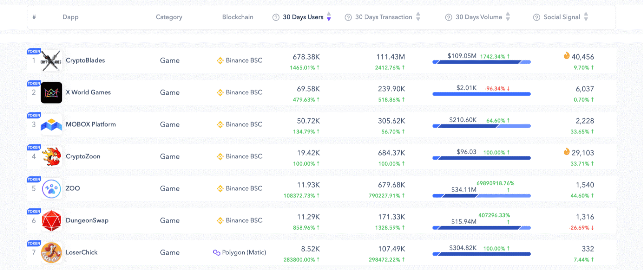Click the help icon beside 30 Days Users
644x273 pixels.
click(276, 17)
